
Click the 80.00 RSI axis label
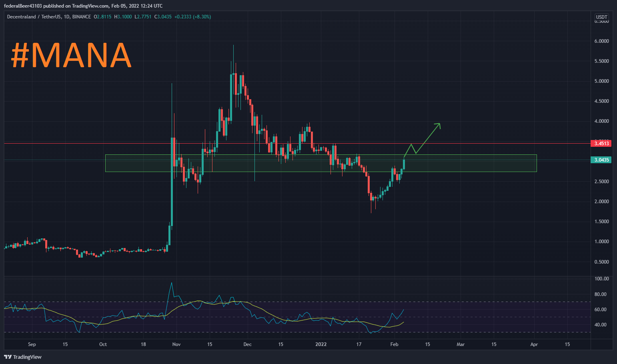(x=601, y=294)
